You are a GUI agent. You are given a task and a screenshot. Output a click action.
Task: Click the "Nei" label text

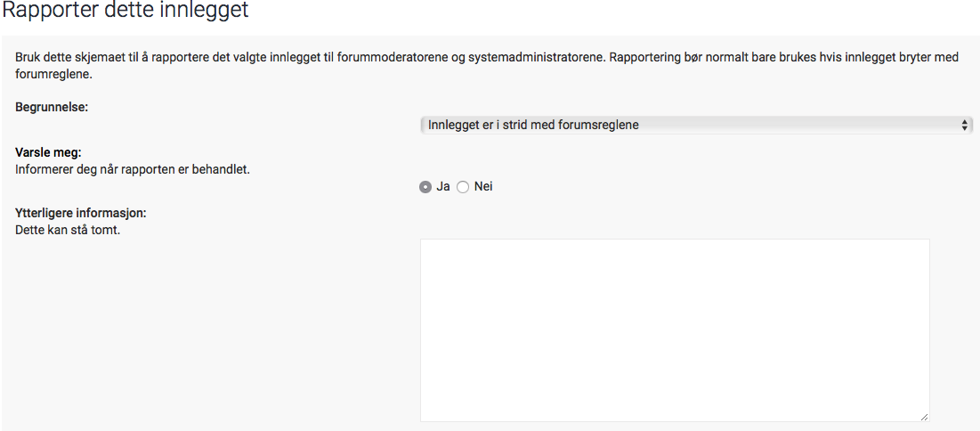(483, 186)
